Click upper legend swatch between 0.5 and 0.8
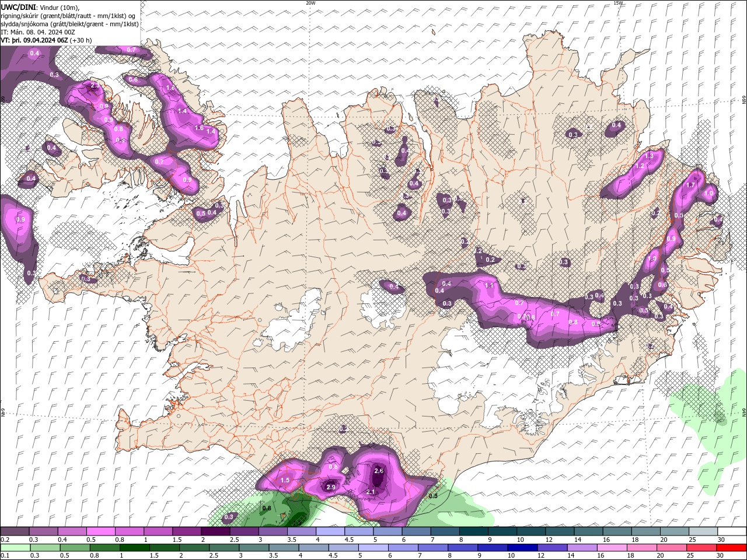The height and width of the screenshot is (560, 747). click(100, 531)
